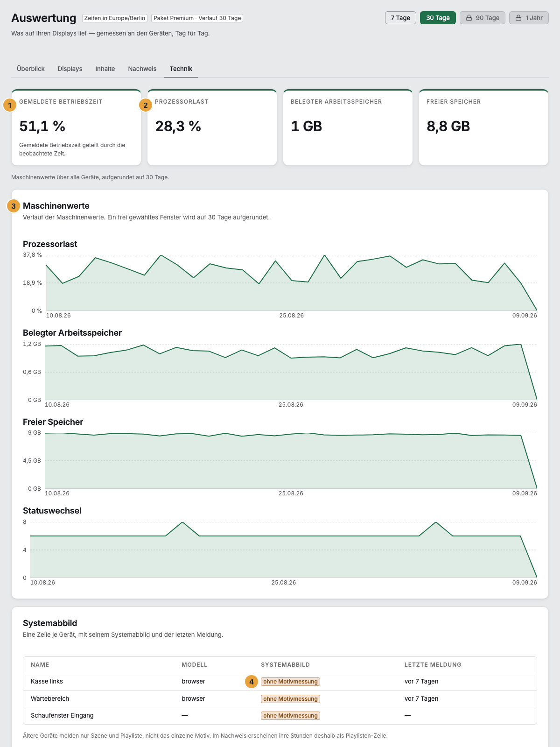The image size is (560, 747).
Task: Open the Überblick tab
Action: pyautogui.click(x=31, y=69)
